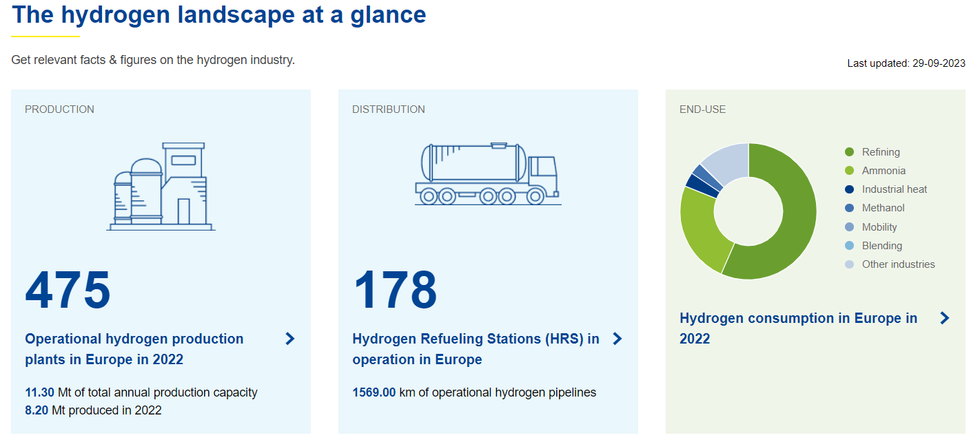Screen dimensions: 980x442
Task: Click the large 178 figure
Action: (395, 290)
